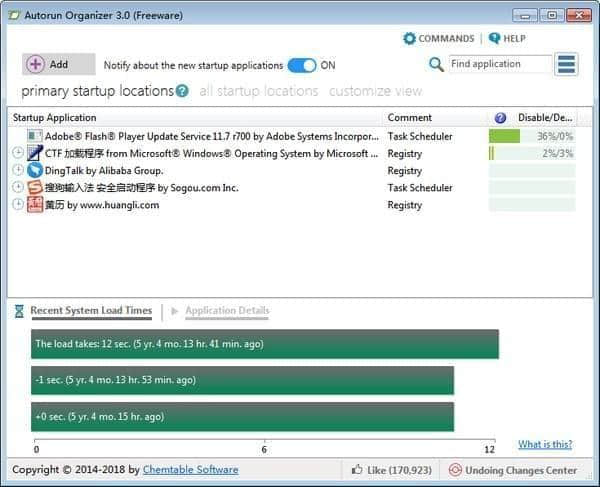Click the HELP speech bubble icon

(x=494, y=39)
